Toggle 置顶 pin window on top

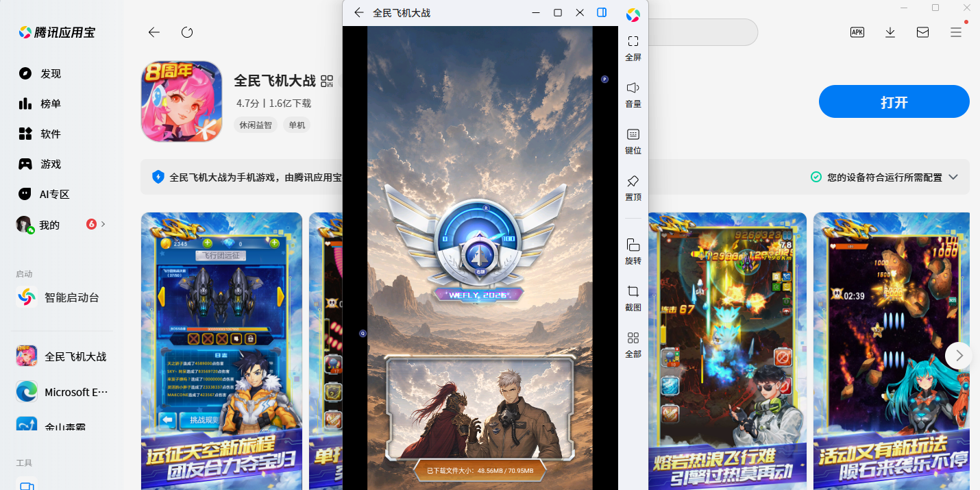[x=633, y=188]
